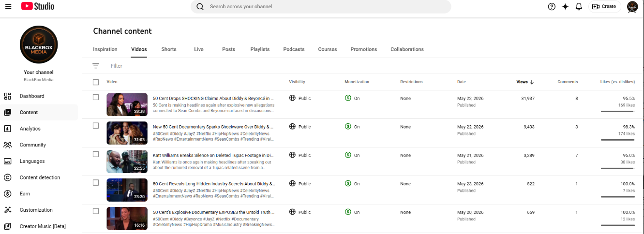The height and width of the screenshot is (234, 644).
Task: Open Content detection in the sidebar
Action: pyautogui.click(x=39, y=177)
